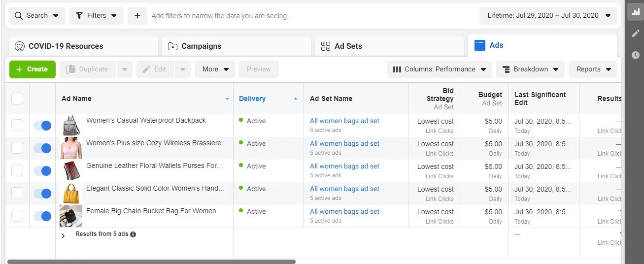Change the Lifetime date range selector
This screenshot has height=264, width=644.
(548, 16)
